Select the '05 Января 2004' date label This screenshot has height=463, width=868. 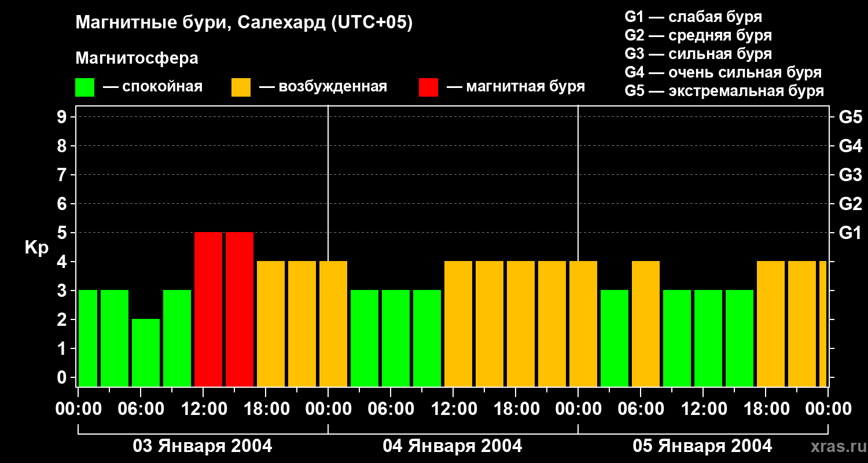coord(703,446)
